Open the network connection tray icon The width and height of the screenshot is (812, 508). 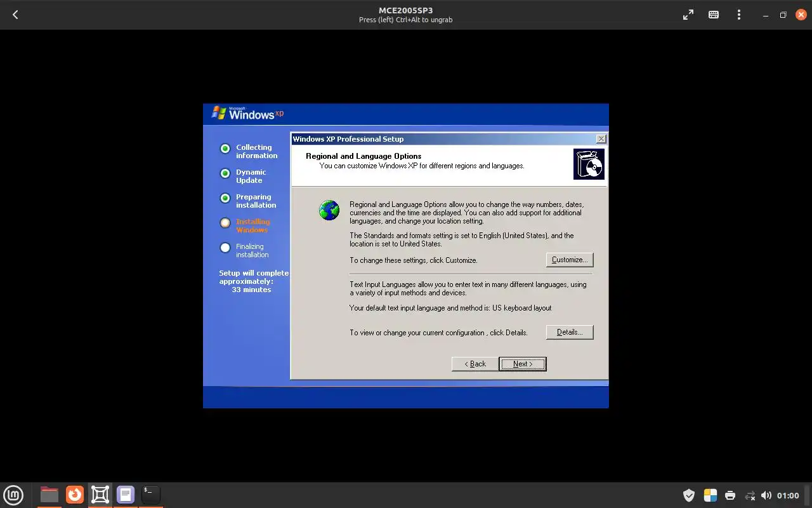click(750, 495)
